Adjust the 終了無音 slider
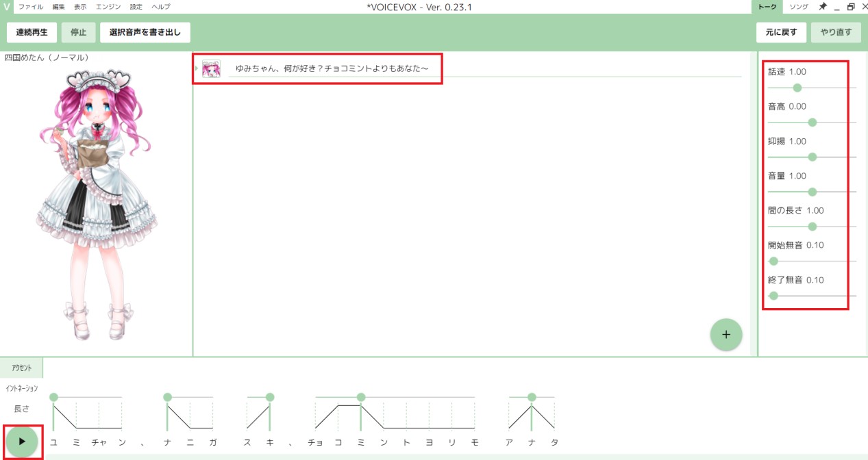Image resolution: width=868 pixels, height=460 pixels. (x=812, y=296)
